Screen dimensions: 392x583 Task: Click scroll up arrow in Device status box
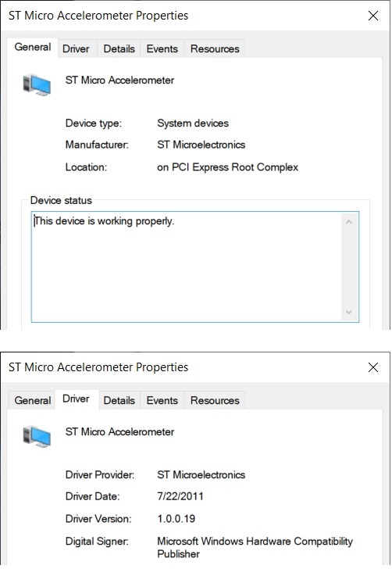[x=348, y=222]
